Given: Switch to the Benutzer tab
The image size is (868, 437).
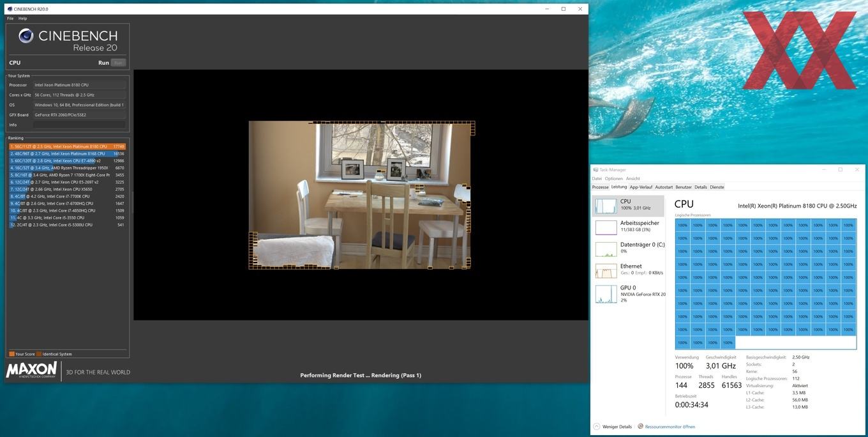Looking at the screenshot, I should point(684,187).
